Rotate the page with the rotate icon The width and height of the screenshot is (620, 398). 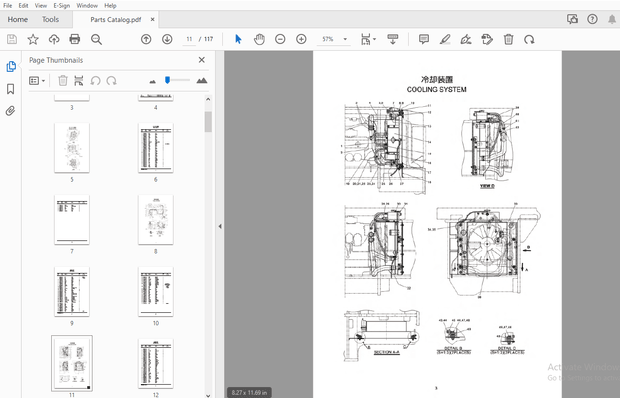529,39
